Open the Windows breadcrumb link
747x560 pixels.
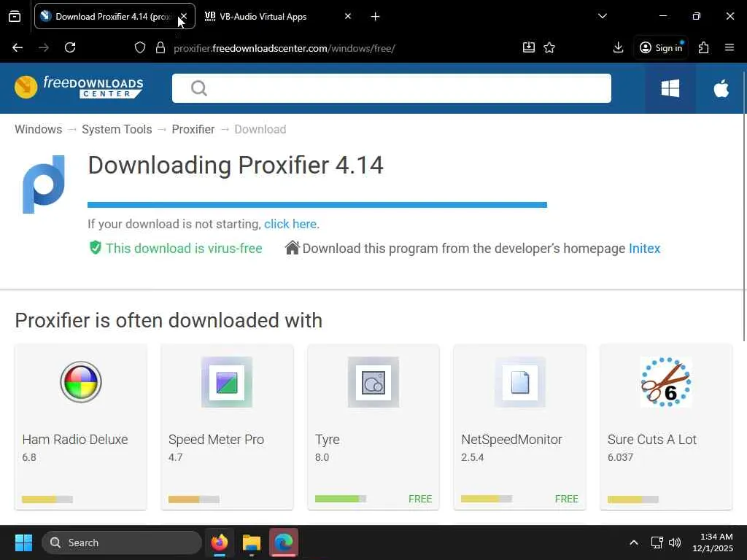pyautogui.click(x=39, y=130)
